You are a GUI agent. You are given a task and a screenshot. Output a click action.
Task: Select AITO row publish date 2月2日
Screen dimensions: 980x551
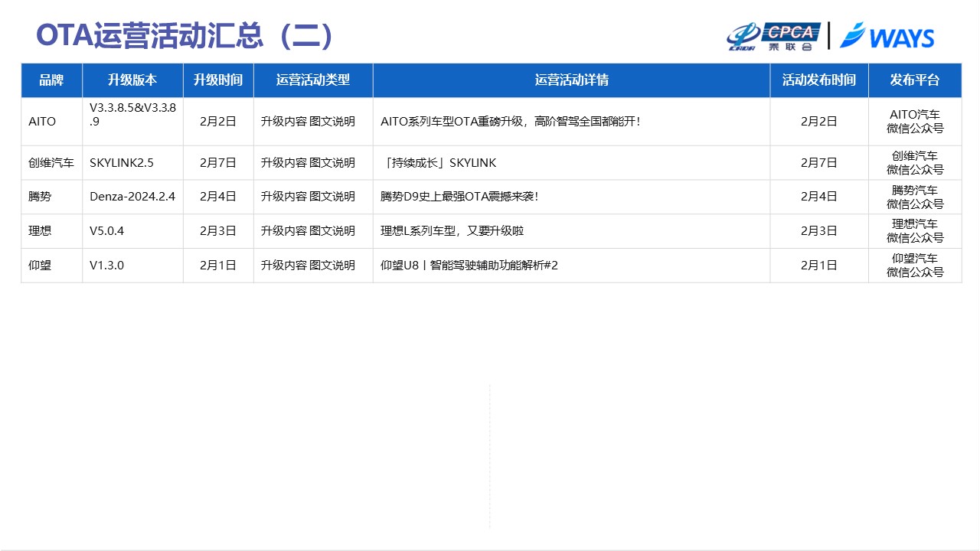tap(819, 122)
